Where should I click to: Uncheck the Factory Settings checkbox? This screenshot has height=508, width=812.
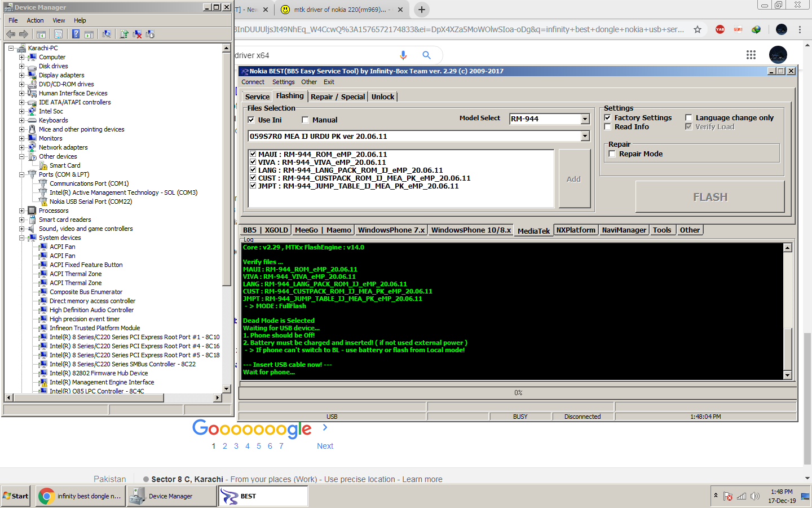tap(607, 118)
